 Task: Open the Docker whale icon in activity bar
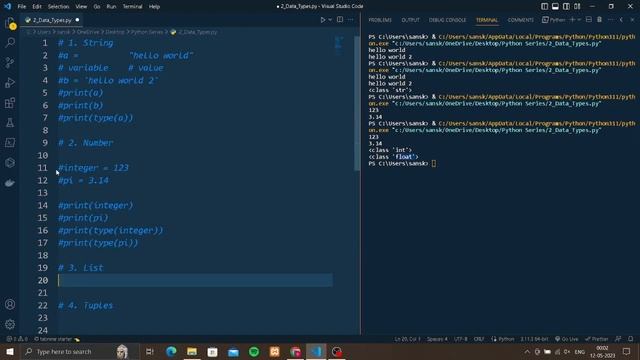pos(10,183)
